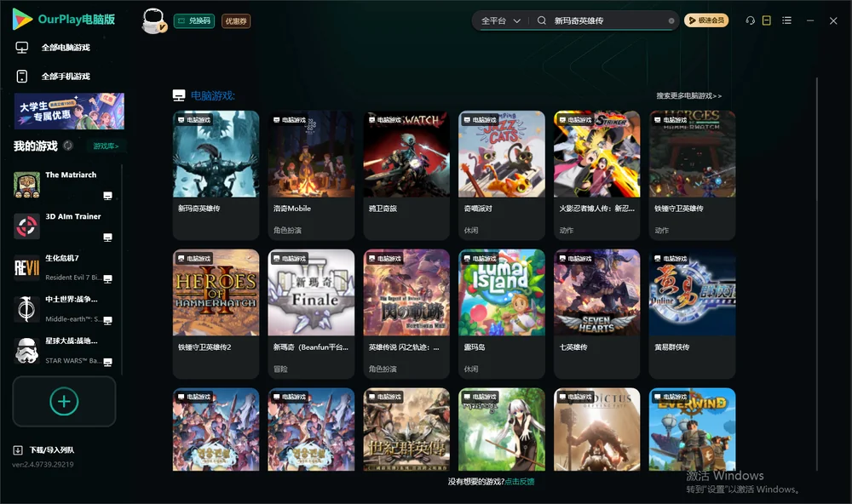Click the customer service headset icon
852x504 pixels.
click(750, 20)
